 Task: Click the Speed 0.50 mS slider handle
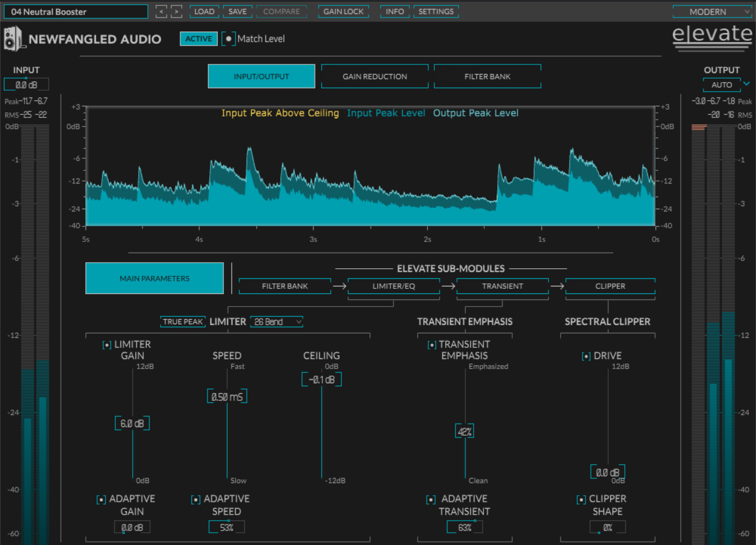(227, 397)
